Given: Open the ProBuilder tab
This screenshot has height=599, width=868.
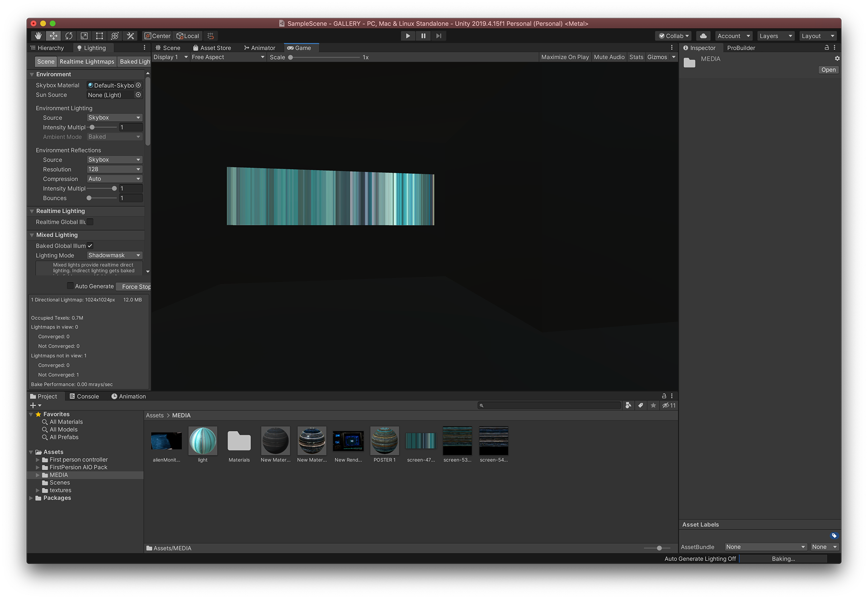Looking at the screenshot, I should (x=741, y=47).
